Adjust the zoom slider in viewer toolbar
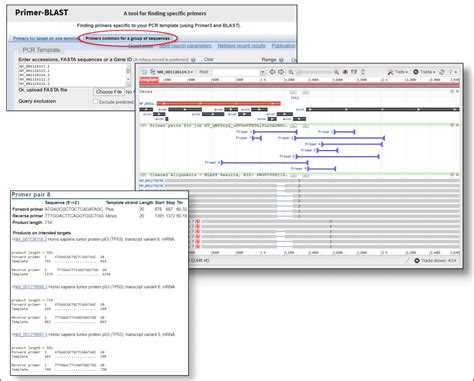This screenshot has width=474, height=381. [x=313, y=72]
